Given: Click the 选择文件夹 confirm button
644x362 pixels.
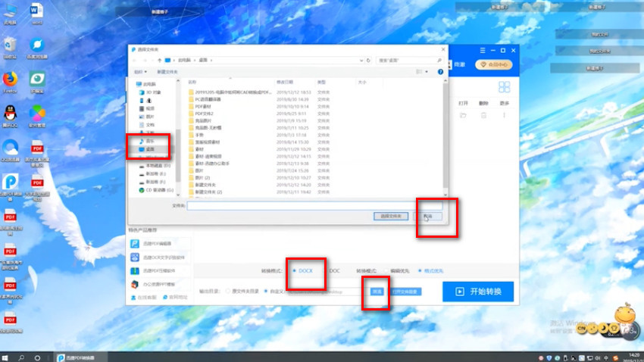Looking at the screenshot, I should pyautogui.click(x=391, y=217).
